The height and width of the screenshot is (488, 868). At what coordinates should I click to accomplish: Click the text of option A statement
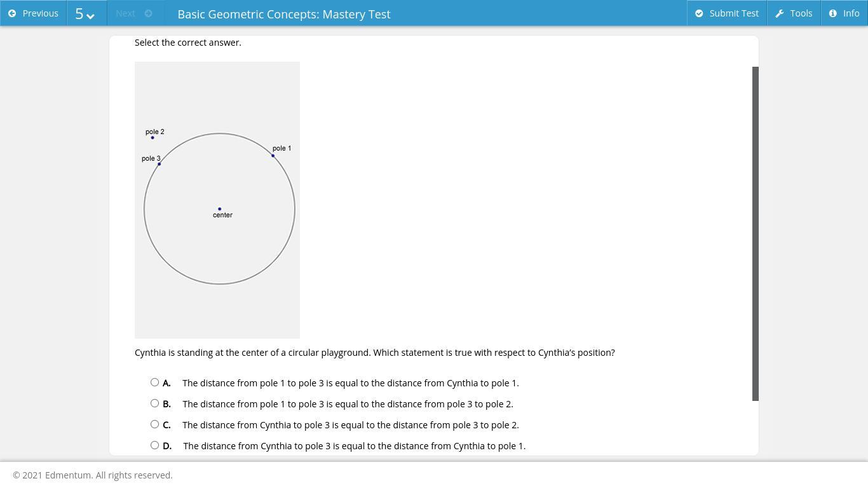(351, 383)
